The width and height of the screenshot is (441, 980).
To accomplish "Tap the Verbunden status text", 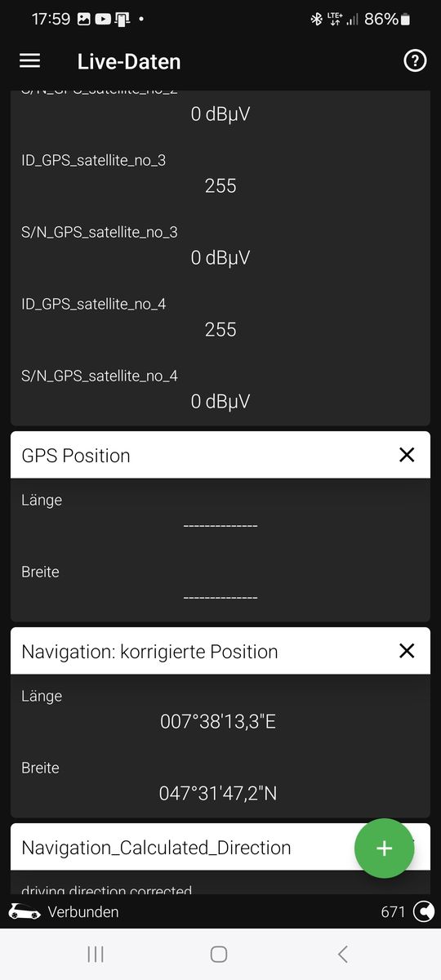I will coord(83,912).
